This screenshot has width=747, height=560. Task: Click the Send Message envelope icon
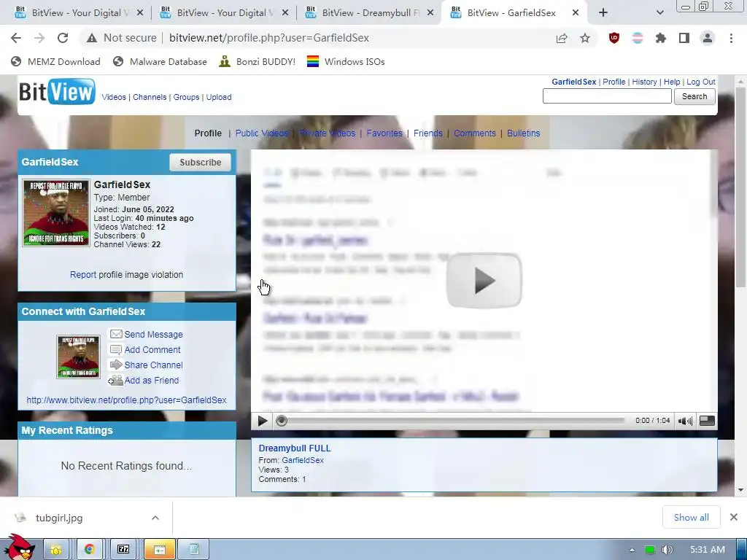pyautogui.click(x=116, y=334)
